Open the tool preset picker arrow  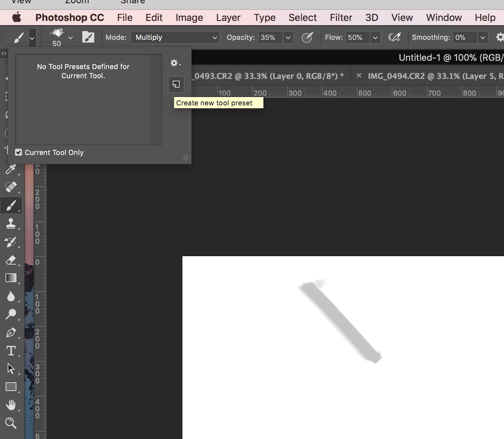[32, 38]
